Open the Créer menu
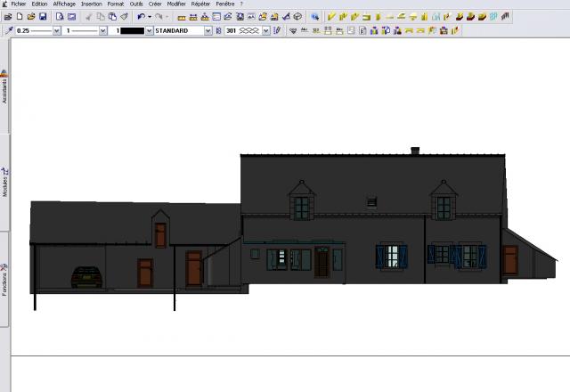This screenshot has height=392, width=570. 155,4
